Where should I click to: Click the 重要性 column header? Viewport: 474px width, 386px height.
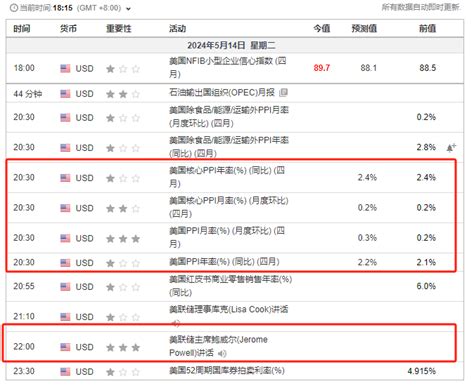119,29
